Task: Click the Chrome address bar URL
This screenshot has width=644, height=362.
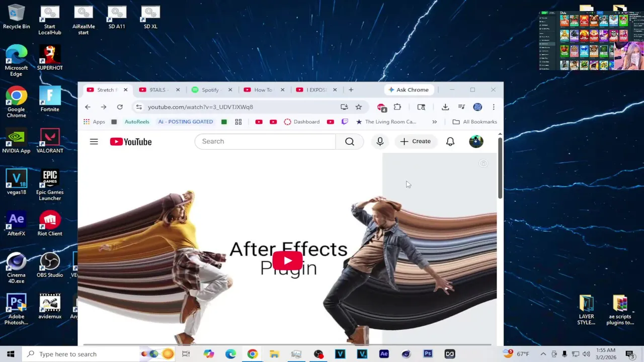Action: pos(200,107)
